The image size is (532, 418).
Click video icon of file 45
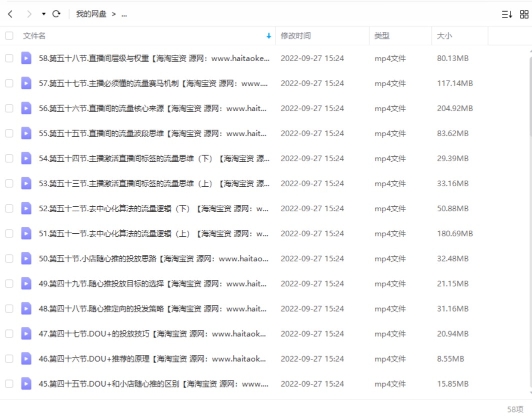(26, 383)
